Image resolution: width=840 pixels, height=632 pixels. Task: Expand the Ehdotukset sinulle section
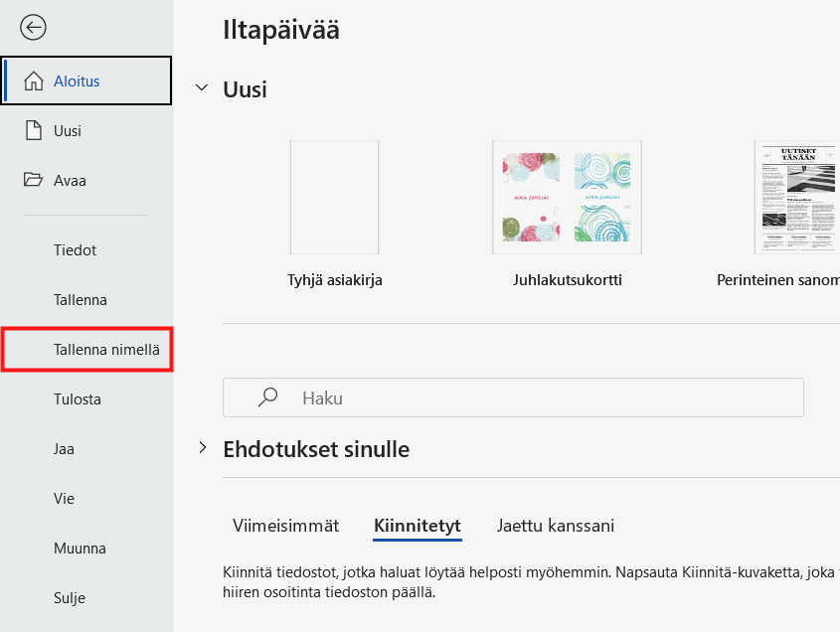point(203,448)
